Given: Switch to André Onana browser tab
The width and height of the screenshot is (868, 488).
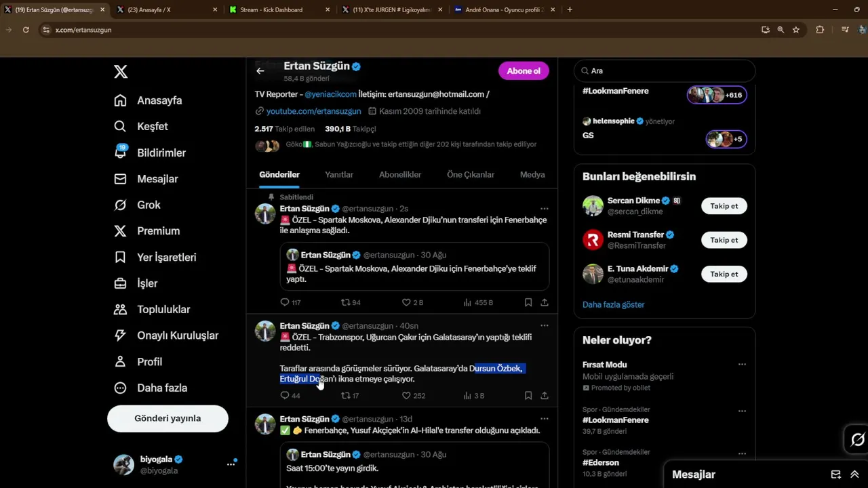Looking at the screenshot, I should (505, 9).
